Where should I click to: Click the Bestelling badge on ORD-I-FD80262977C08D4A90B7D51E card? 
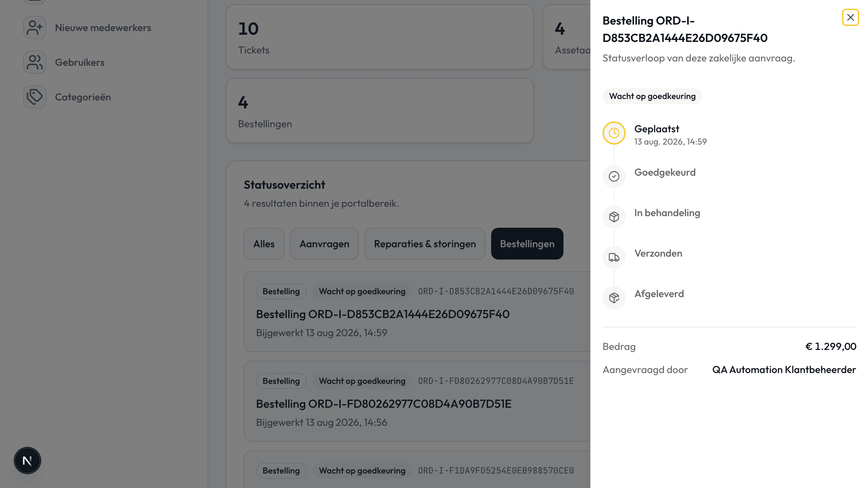281,381
